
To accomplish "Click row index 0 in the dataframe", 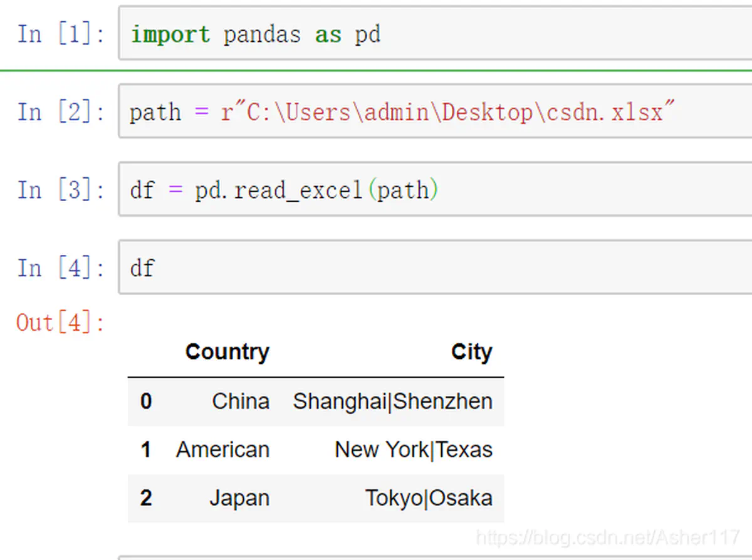I will [x=146, y=402].
